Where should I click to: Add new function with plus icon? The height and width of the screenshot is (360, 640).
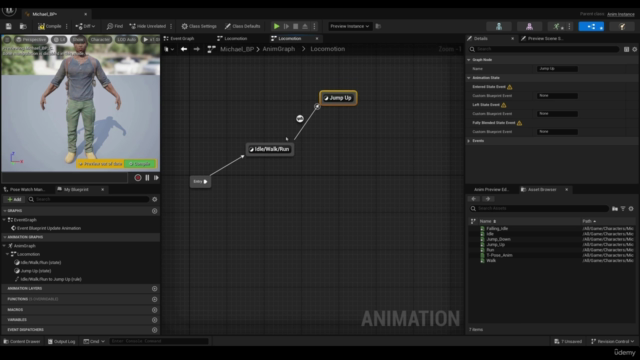point(154,299)
